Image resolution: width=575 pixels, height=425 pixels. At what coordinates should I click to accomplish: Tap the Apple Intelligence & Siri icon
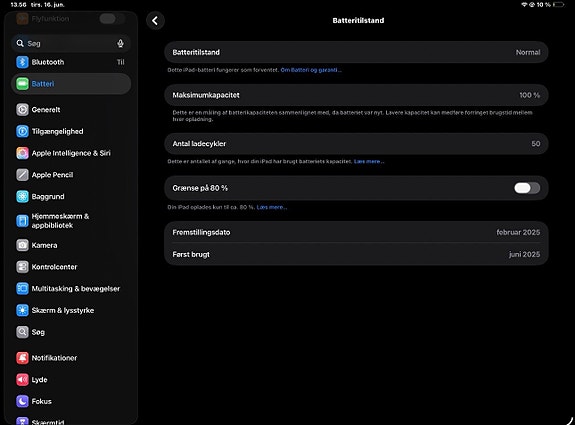22,153
